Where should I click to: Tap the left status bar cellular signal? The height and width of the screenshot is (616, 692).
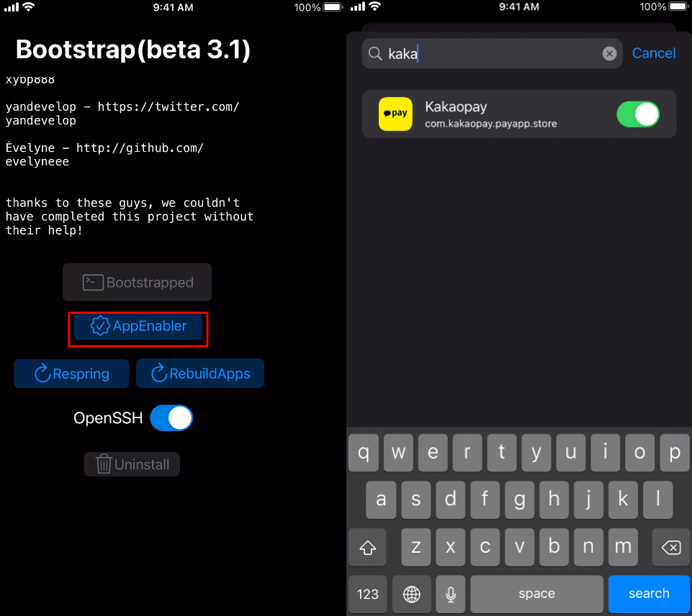click(12, 6)
